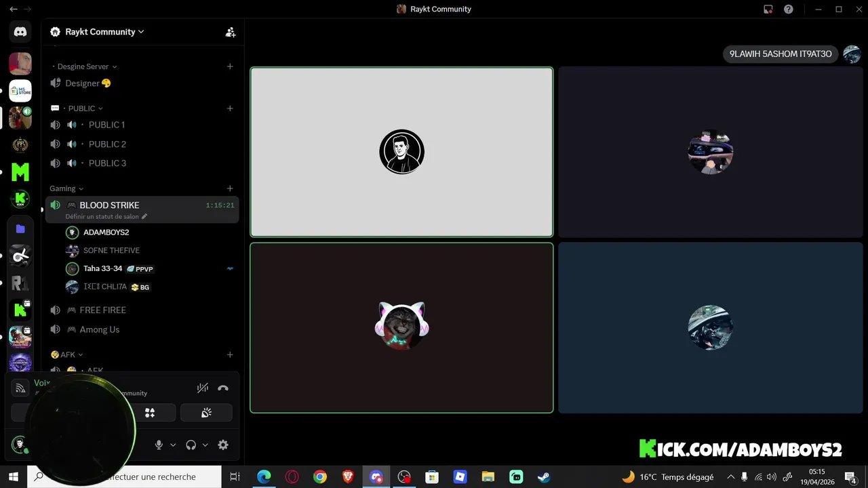Collapse the AFK category

[67, 354]
